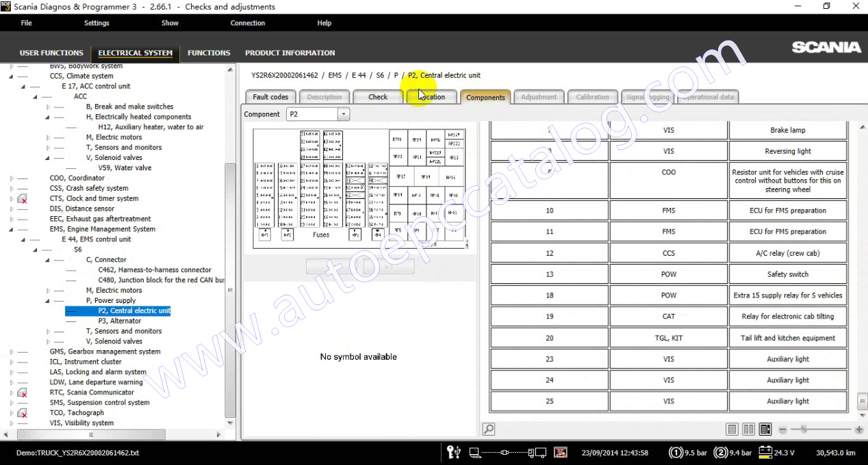868x465 pixels.
Task: Click 'Relay for electronic cab tilting' cell
Action: [x=788, y=317]
